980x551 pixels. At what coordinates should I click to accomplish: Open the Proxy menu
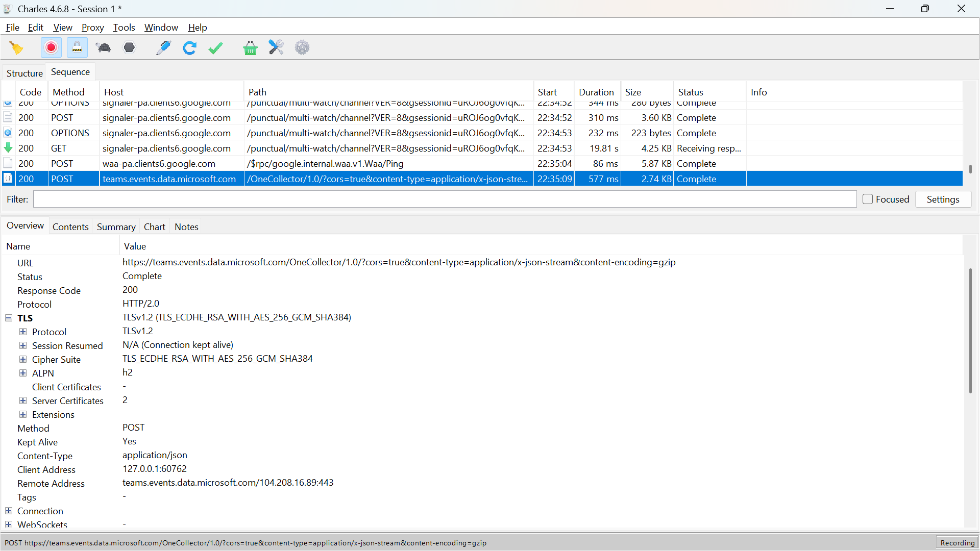92,28
